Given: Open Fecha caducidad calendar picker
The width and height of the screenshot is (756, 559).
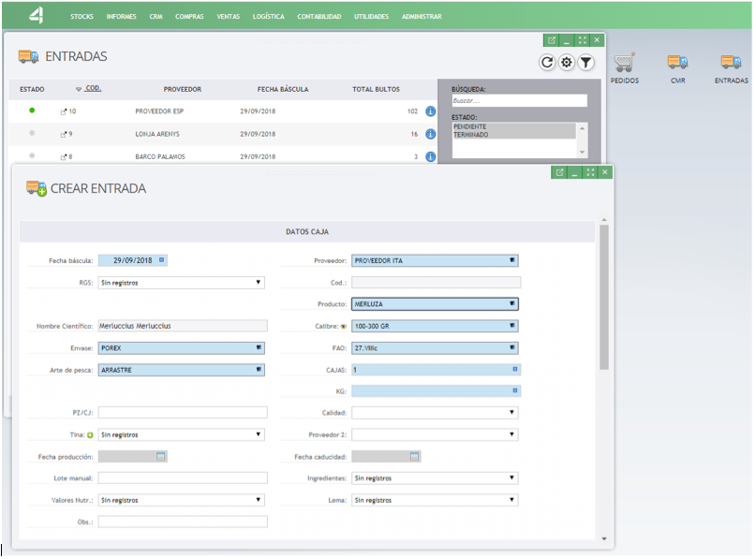Looking at the screenshot, I should click(414, 456).
